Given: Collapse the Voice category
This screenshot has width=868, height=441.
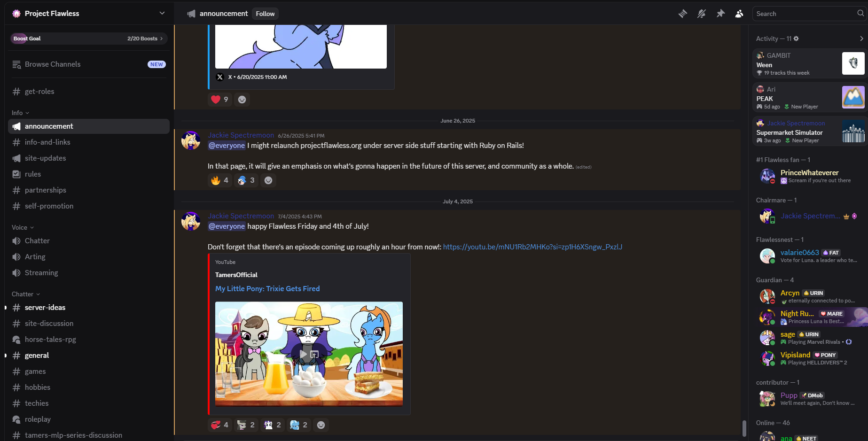Looking at the screenshot, I should point(23,227).
